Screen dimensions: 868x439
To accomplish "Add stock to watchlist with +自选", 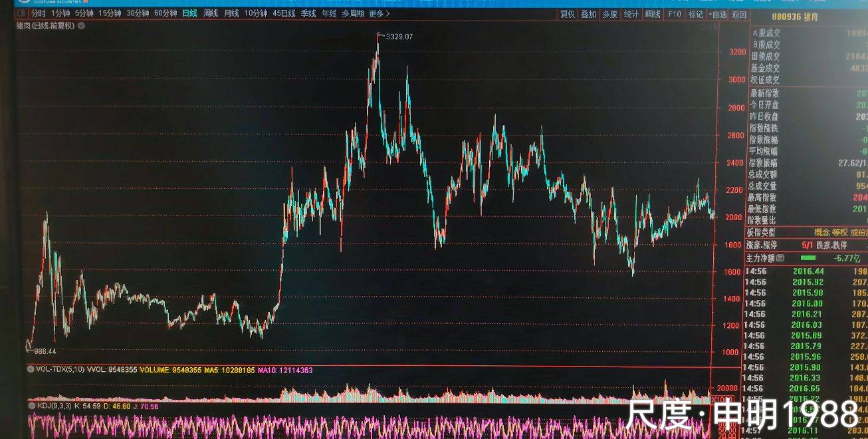I will point(717,14).
